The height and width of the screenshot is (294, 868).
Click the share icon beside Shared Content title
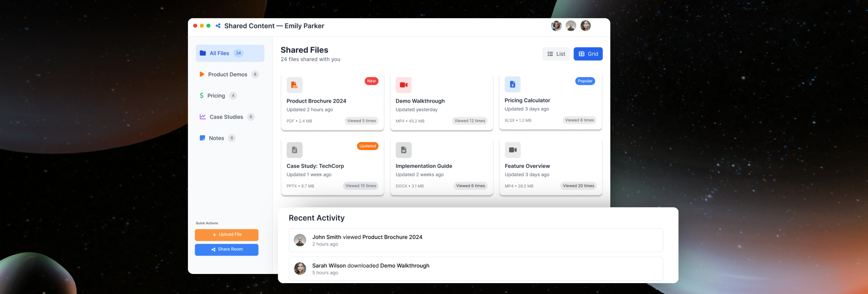click(x=218, y=26)
